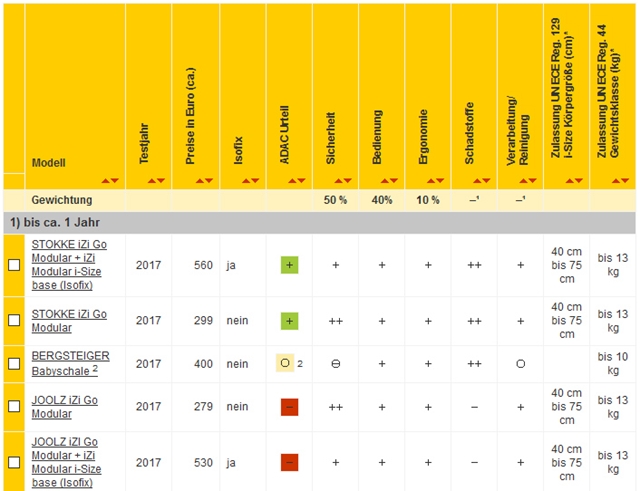This screenshot has width=640, height=491.
Task: Sort Sicherheit descending arrow
Action: tap(347, 180)
